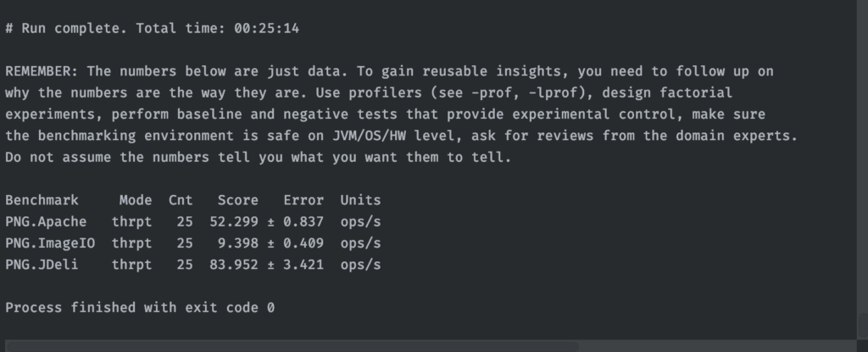868x352 pixels.
Task: Click the PNG.ImageIO benchmark name
Action: point(50,243)
